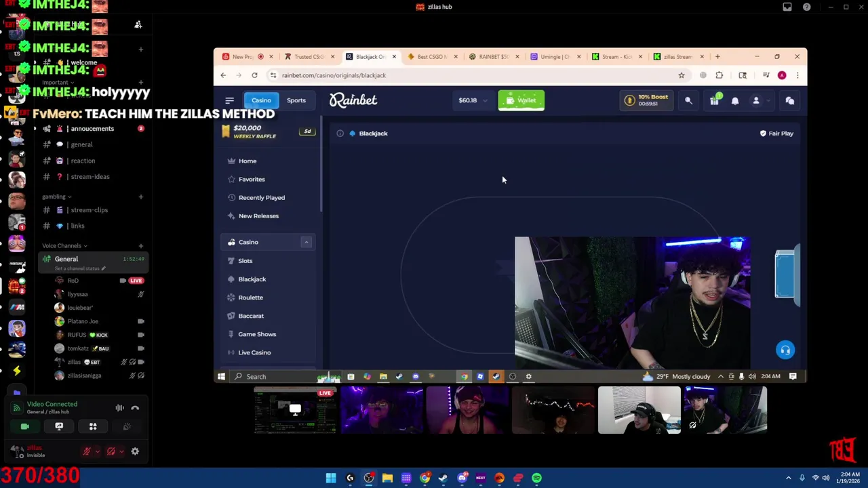Switch to the zillas Stream tab

point(677,57)
